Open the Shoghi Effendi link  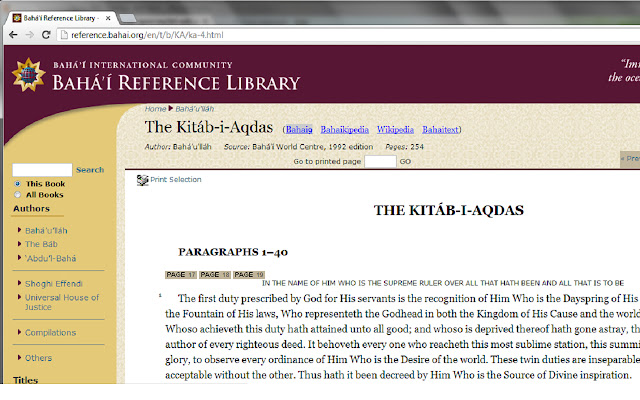coord(53,284)
